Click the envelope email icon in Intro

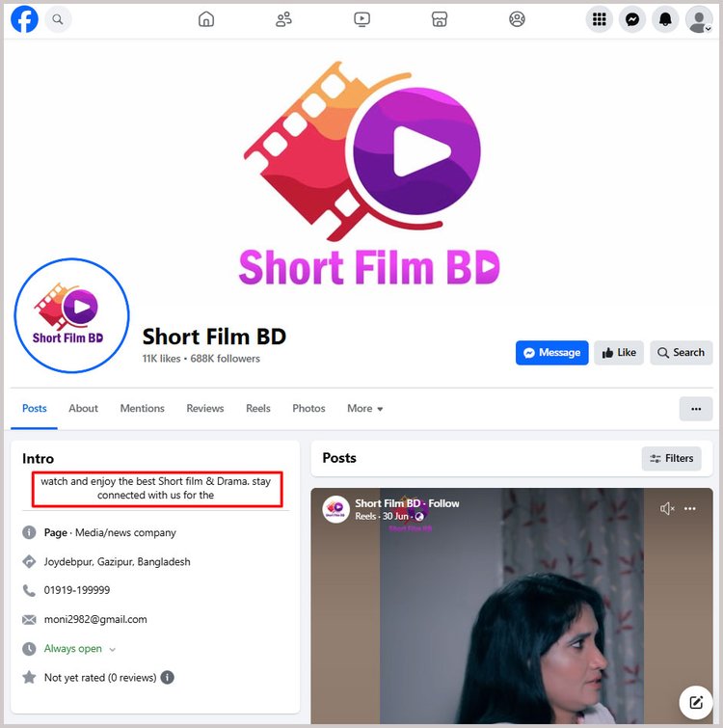click(x=29, y=620)
